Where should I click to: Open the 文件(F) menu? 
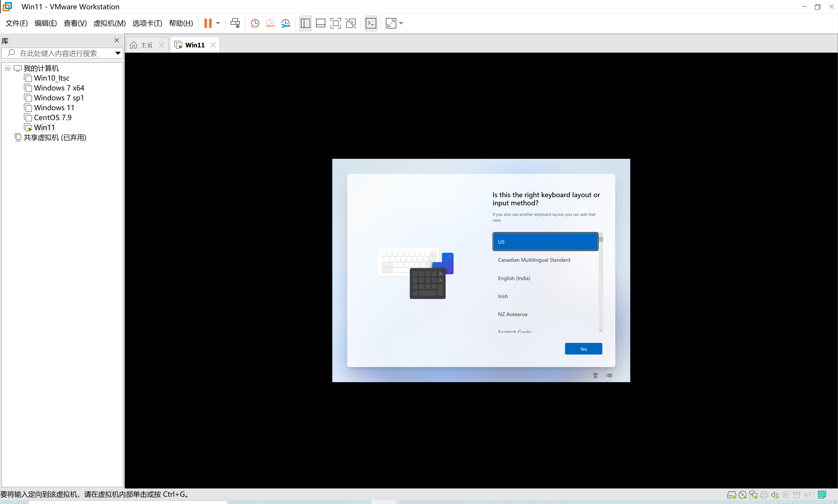point(17,23)
